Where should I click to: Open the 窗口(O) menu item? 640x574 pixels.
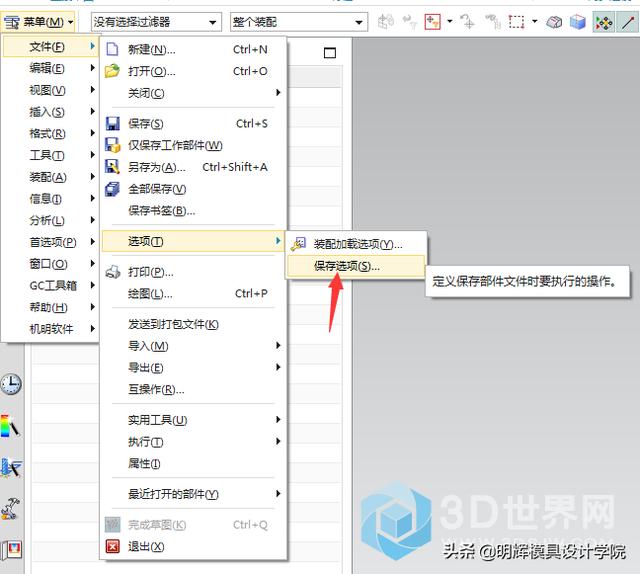click(x=51, y=264)
